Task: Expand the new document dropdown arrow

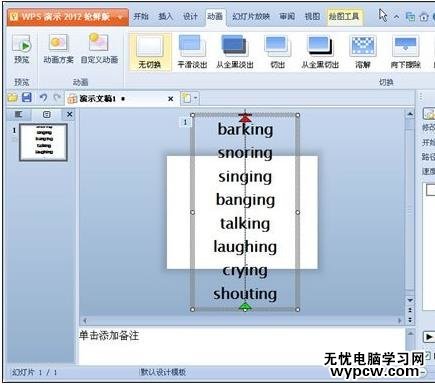Action: click(x=196, y=98)
